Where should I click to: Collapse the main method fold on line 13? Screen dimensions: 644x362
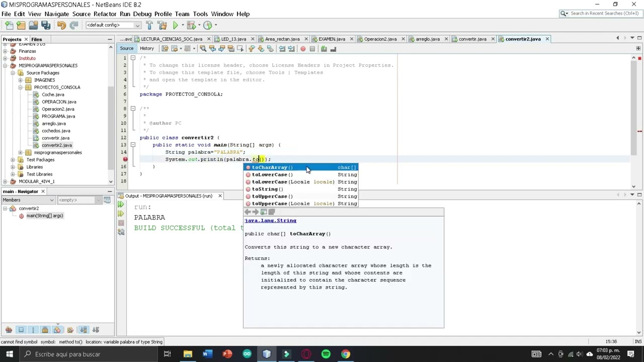(133, 145)
